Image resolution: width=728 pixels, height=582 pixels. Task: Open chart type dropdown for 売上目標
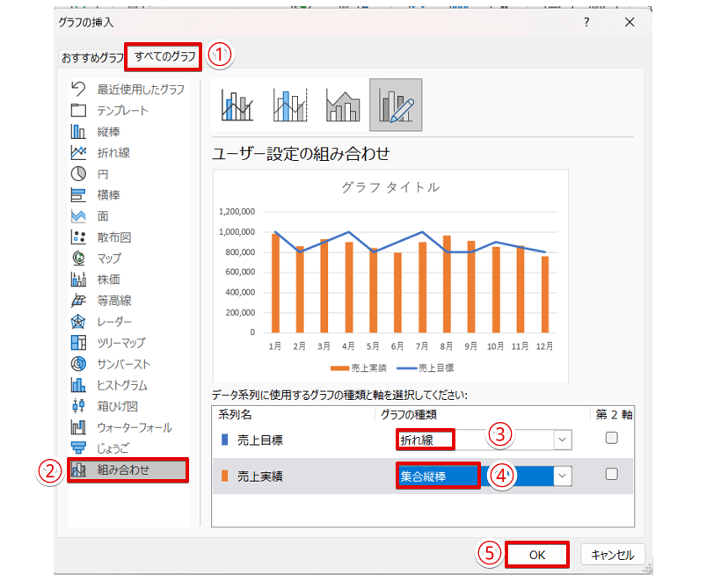(562, 439)
